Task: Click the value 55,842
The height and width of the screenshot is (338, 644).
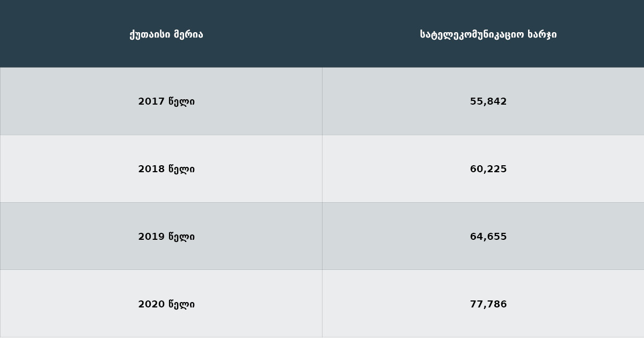Action: click(488, 101)
